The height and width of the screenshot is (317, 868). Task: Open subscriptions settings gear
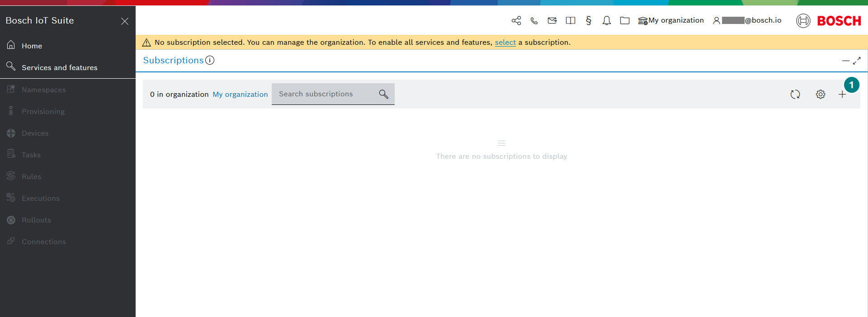coord(821,94)
